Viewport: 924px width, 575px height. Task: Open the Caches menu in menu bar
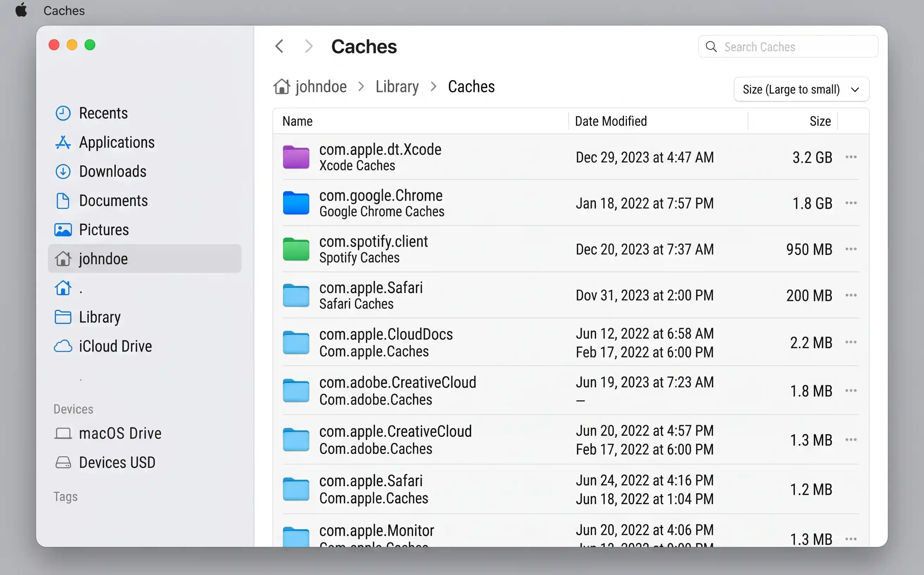(x=64, y=11)
